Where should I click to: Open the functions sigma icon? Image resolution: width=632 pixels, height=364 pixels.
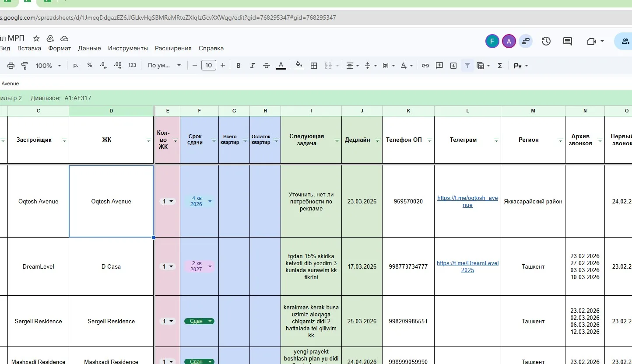(x=499, y=66)
